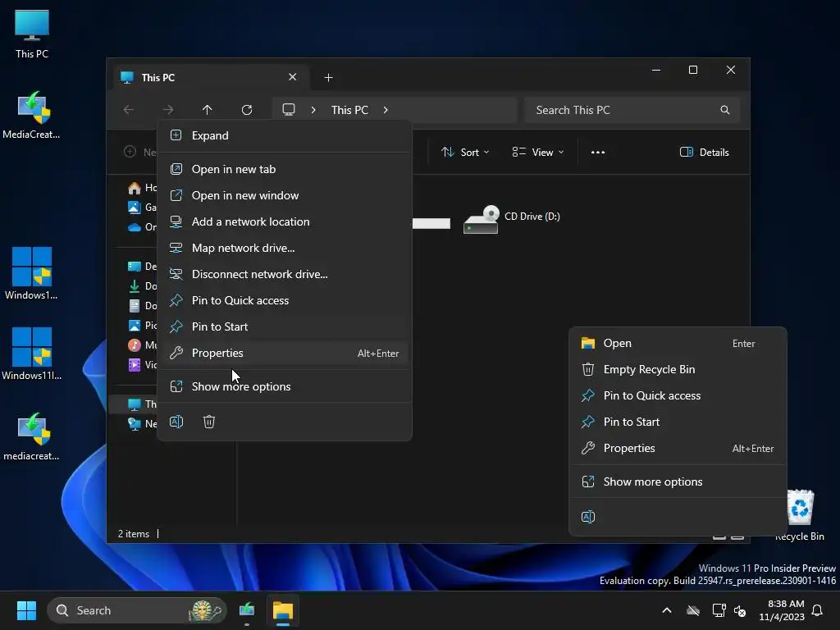
Task: Select the Windows1... desktop icon
Action: (x=32, y=273)
